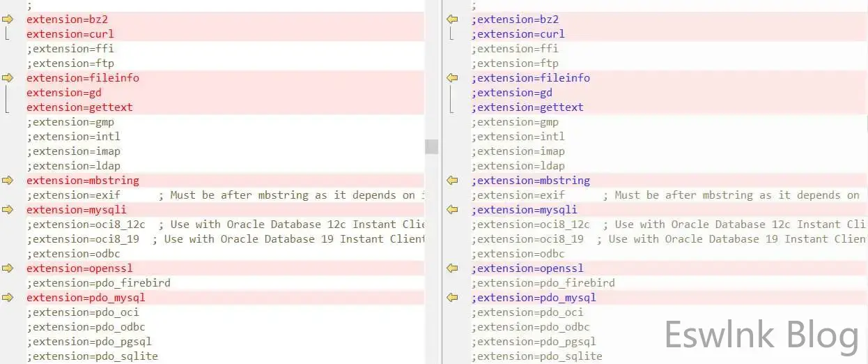Click copy-right arrow beside left extension=bz2
The width and height of the screenshot is (868, 364).
(8, 20)
